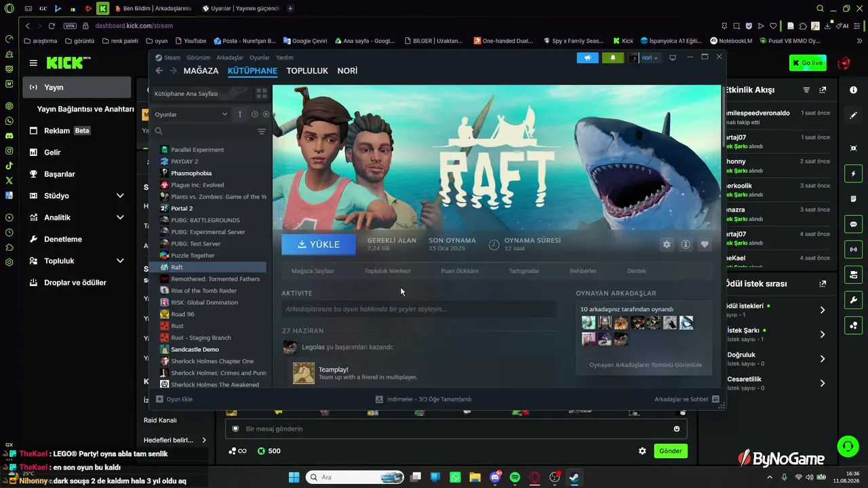The image size is (868, 488).
Task: Click the blue YÜKLE install button
Action: pos(319,244)
